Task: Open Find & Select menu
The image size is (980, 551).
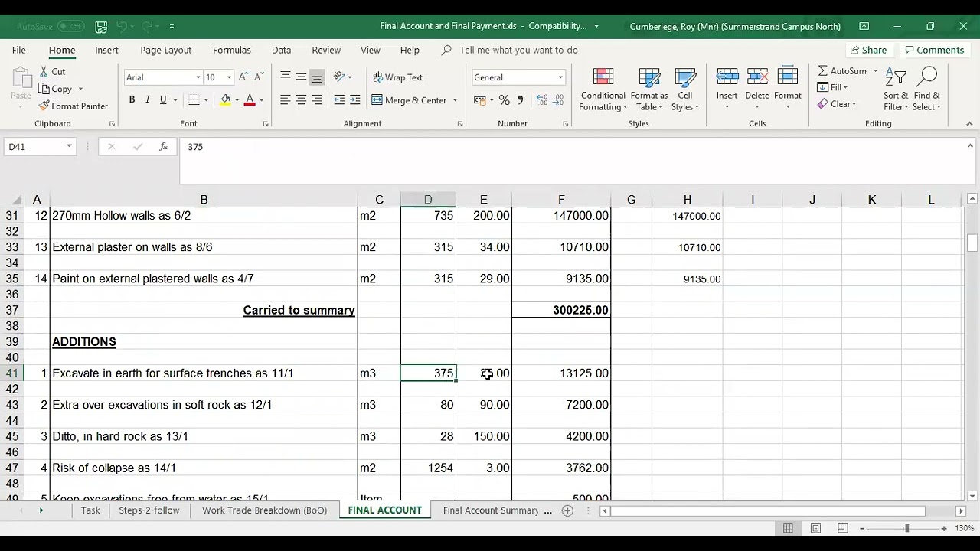Action: [x=926, y=90]
